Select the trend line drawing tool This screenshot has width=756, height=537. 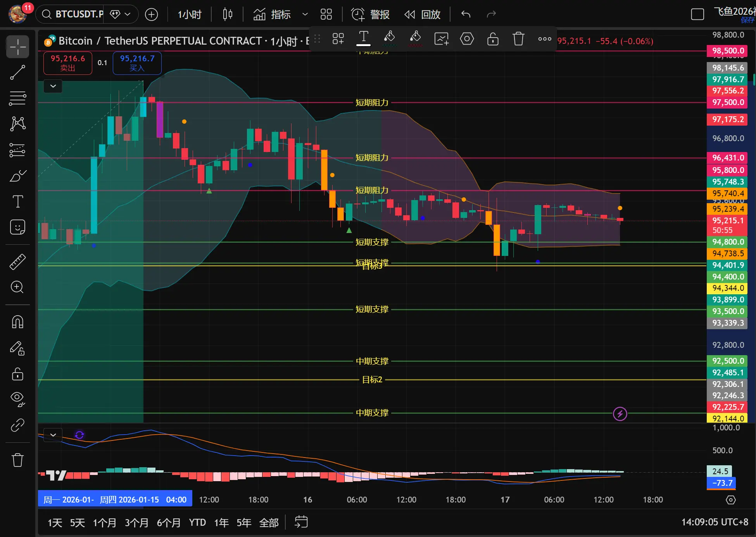click(x=17, y=73)
